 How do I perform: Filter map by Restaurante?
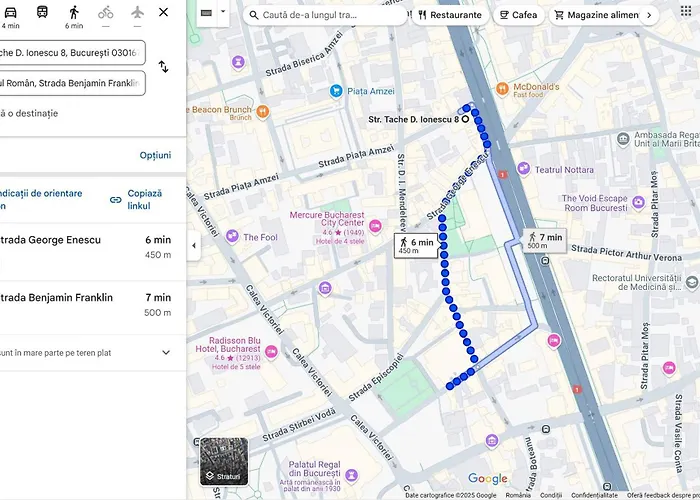pyautogui.click(x=450, y=15)
